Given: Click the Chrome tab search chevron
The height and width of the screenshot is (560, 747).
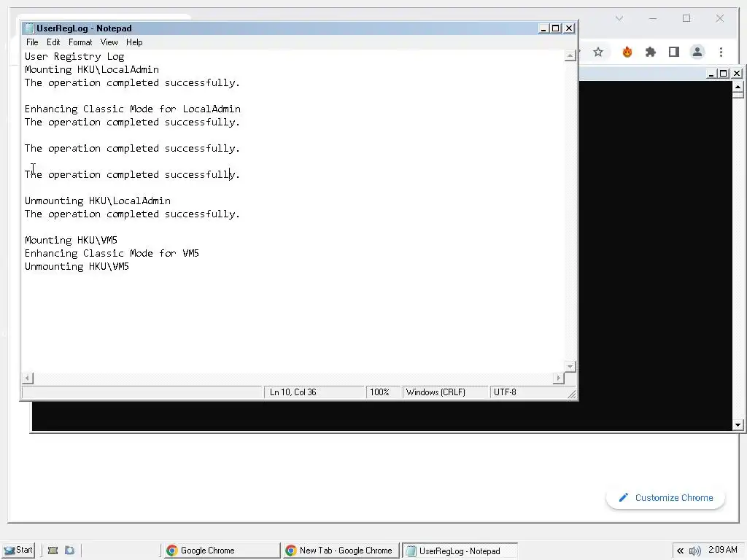Looking at the screenshot, I should (619, 18).
